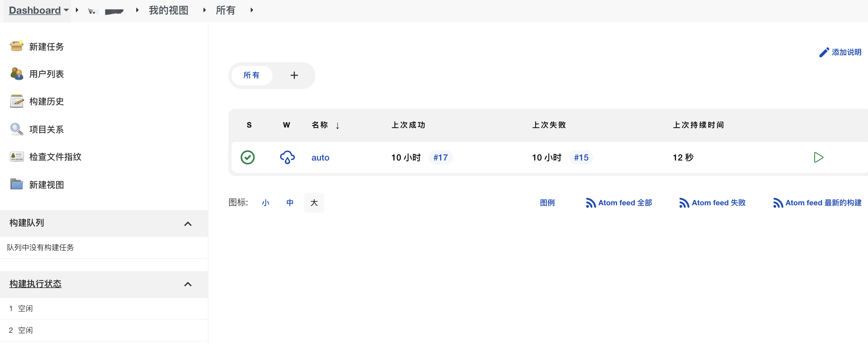Select small icon size 小
The height and width of the screenshot is (344, 868).
[x=265, y=202]
